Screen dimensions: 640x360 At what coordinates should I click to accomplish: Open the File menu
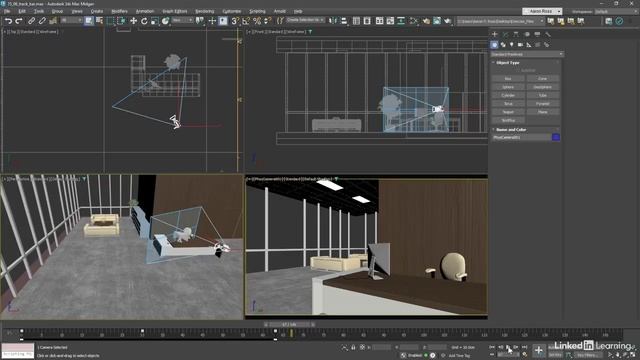tap(7, 11)
